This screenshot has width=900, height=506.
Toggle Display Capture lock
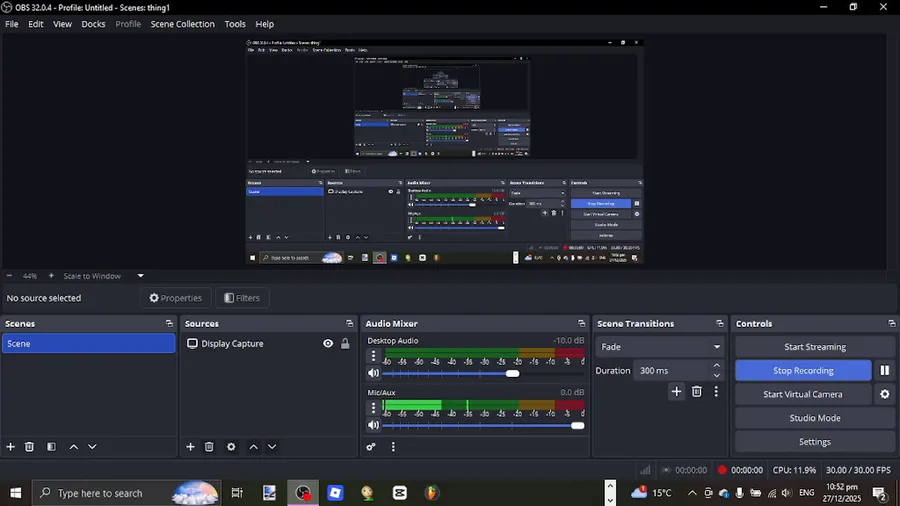345,344
